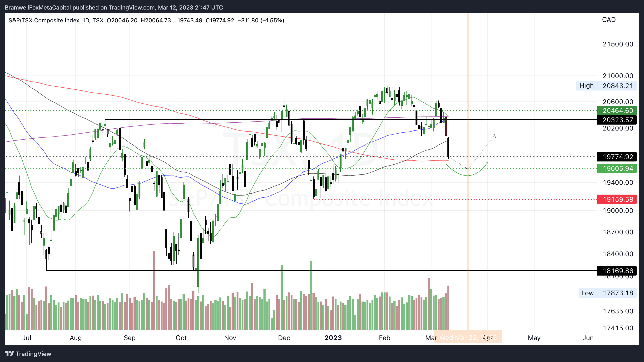Click the Oct month label
This screenshot has width=644, height=362.
pos(181,338)
